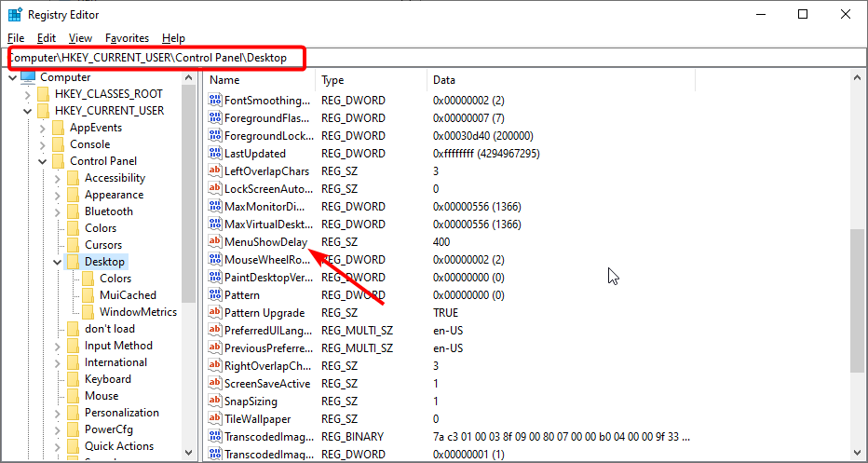Screen dimensions: 868x463
Task: Click the Registry Editor app icon in title bar
Action: [x=15, y=15]
